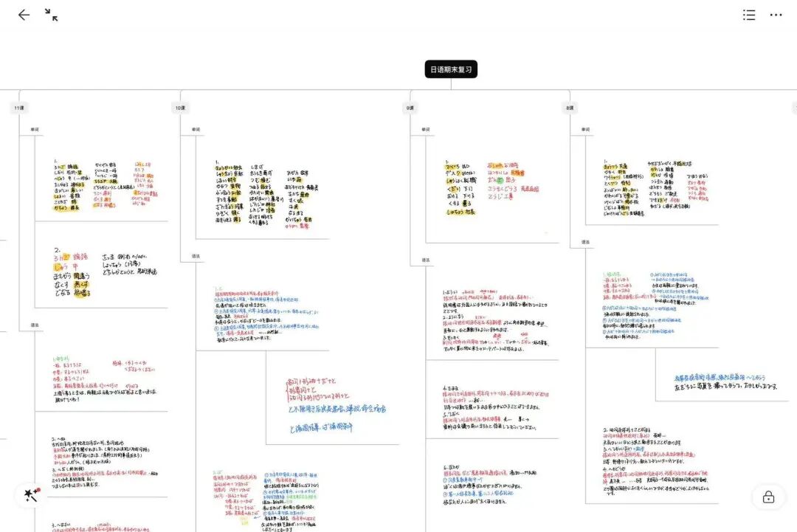Click the 语法 node under 8课

(585, 242)
